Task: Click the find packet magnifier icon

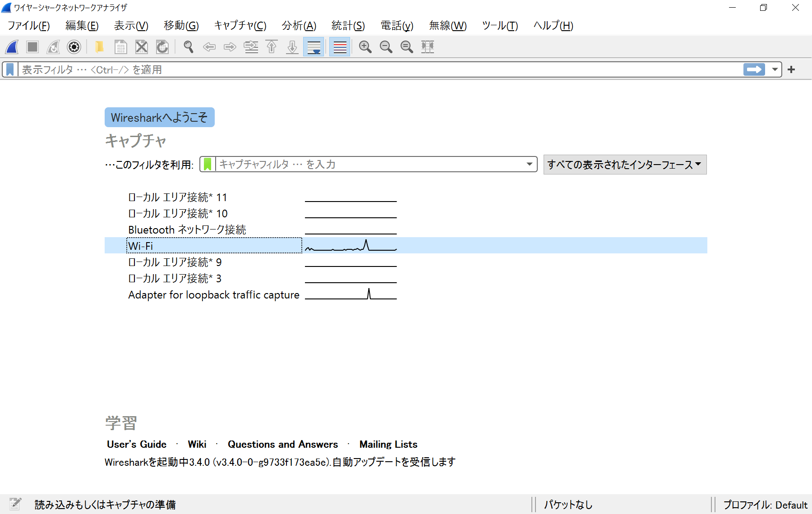Action: pos(189,47)
